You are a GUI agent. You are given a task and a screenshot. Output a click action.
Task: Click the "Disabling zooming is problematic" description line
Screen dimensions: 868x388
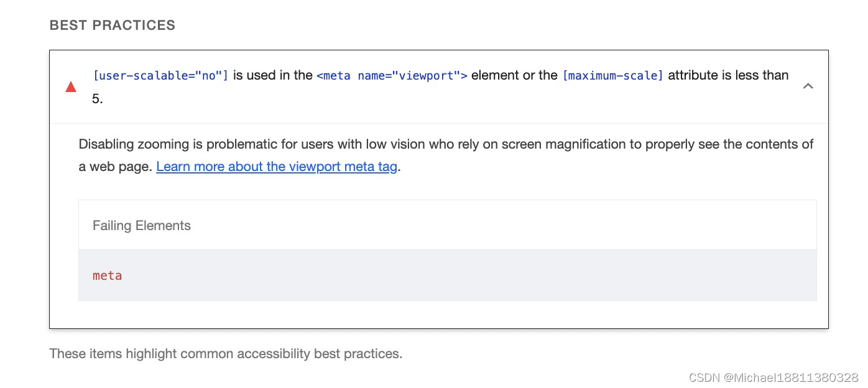pyautogui.click(x=446, y=144)
